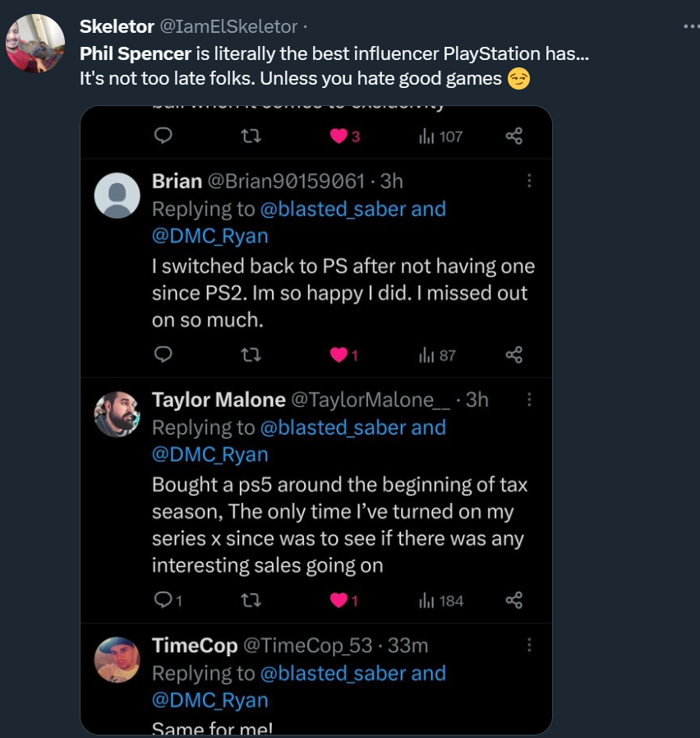
Task: Share Brian's tweet using the share icon
Action: pos(514,354)
